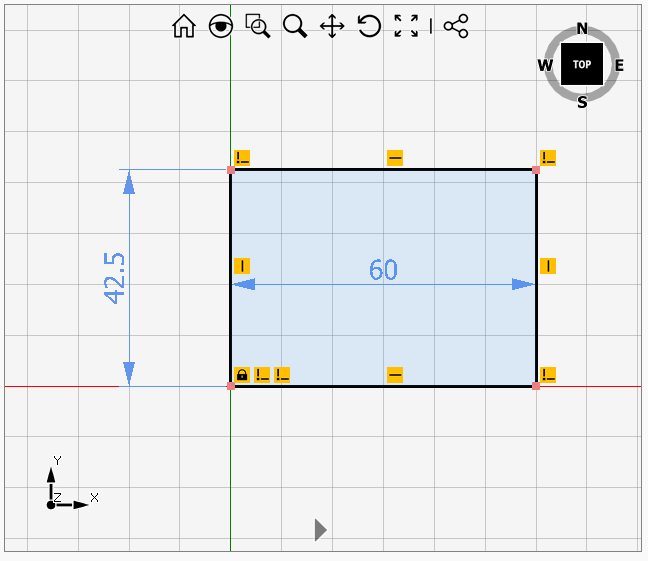This screenshot has width=648, height=561.
Task: Select the horizontal constraint above the top edge
Action: click(395, 157)
